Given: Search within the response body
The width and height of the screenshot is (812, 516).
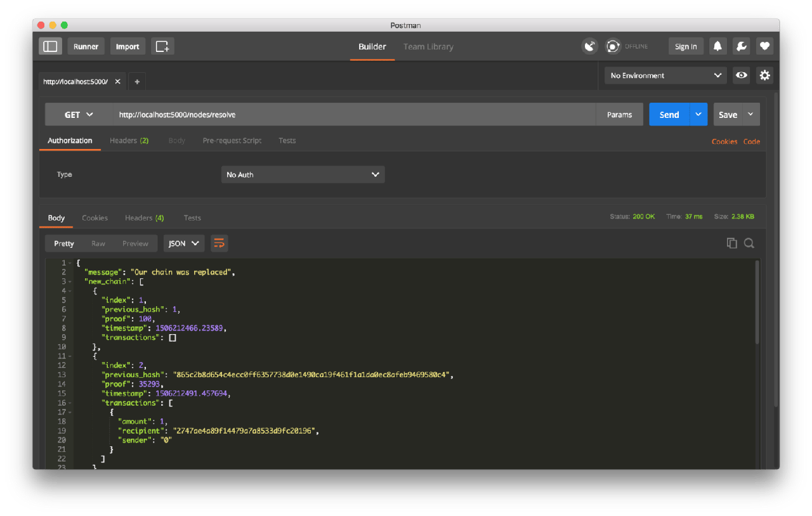Looking at the screenshot, I should pyautogui.click(x=749, y=243).
